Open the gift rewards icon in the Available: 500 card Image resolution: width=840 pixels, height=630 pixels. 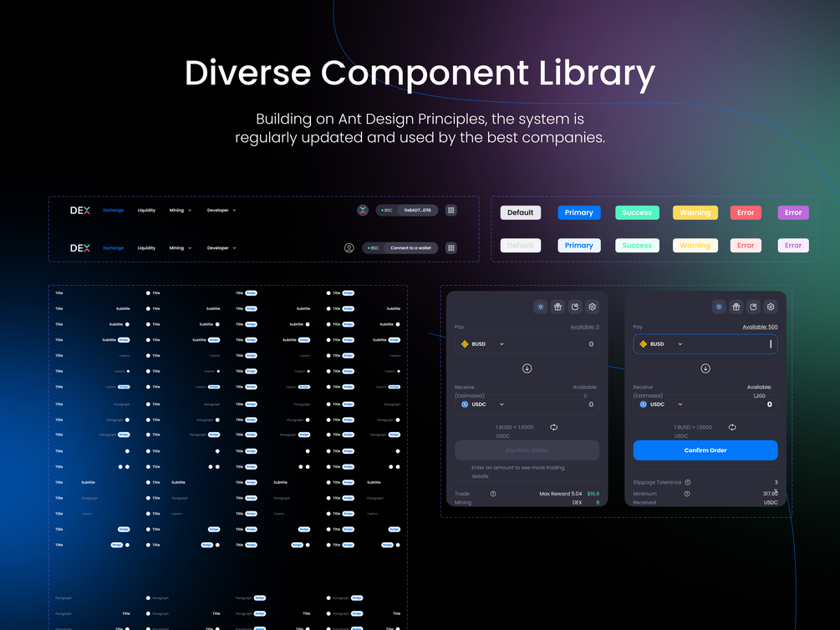(x=736, y=307)
